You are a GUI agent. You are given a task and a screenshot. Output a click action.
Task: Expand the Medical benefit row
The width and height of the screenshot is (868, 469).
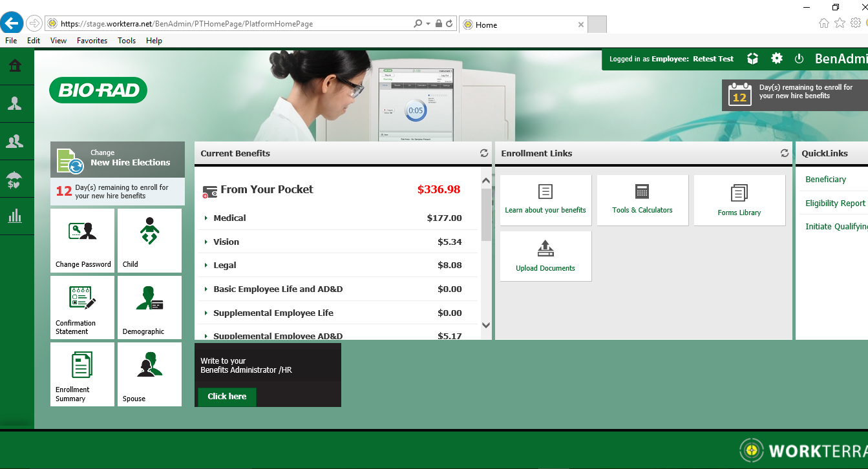(x=230, y=218)
